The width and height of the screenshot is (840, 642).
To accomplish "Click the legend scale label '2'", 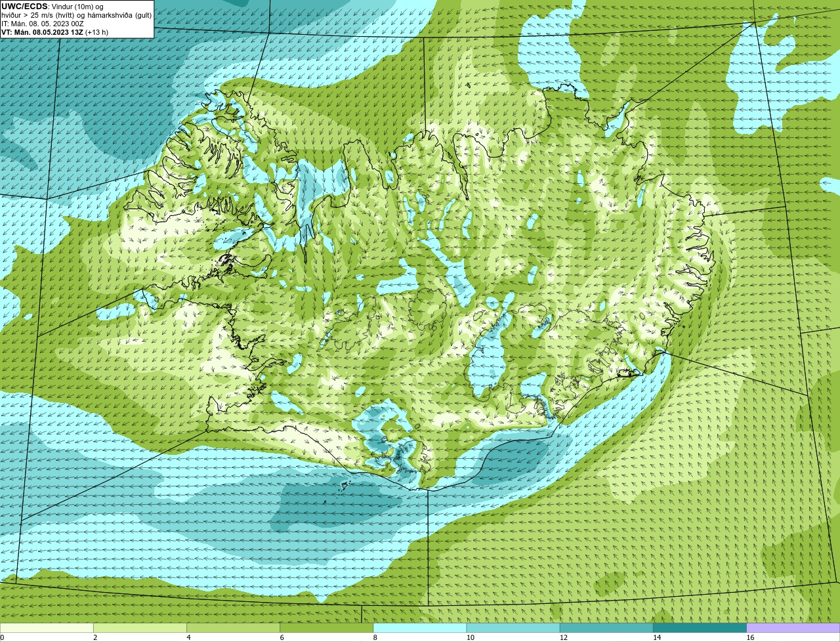I will [x=95, y=637].
